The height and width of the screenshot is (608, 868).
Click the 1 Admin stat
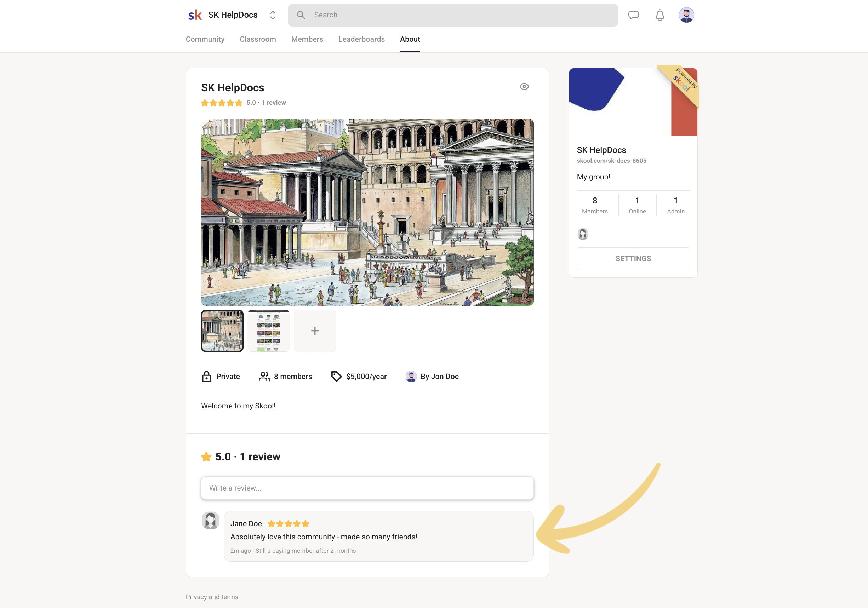point(675,205)
